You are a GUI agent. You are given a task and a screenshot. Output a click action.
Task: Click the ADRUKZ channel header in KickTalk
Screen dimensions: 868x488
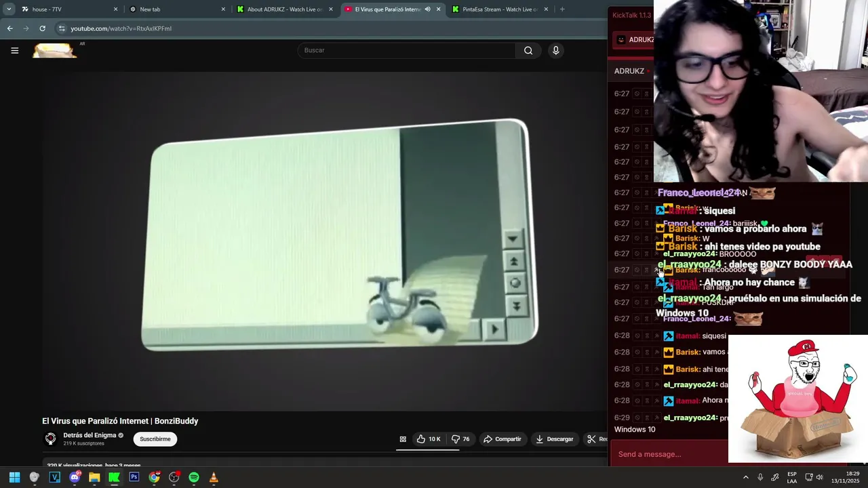[x=629, y=71]
